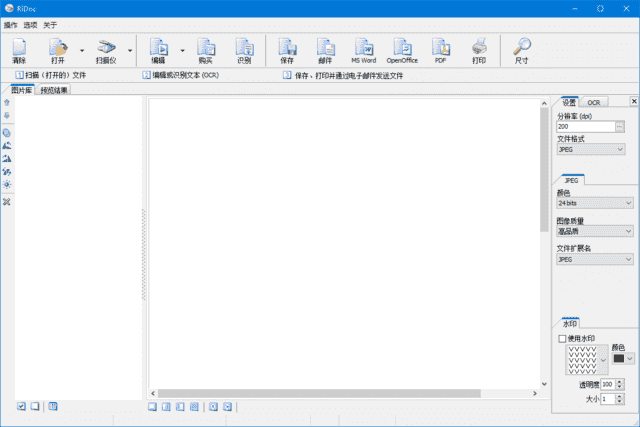The image size is (640, 427).
Task: Open the 文件格式 dropdown
Action: click(591, 149)
